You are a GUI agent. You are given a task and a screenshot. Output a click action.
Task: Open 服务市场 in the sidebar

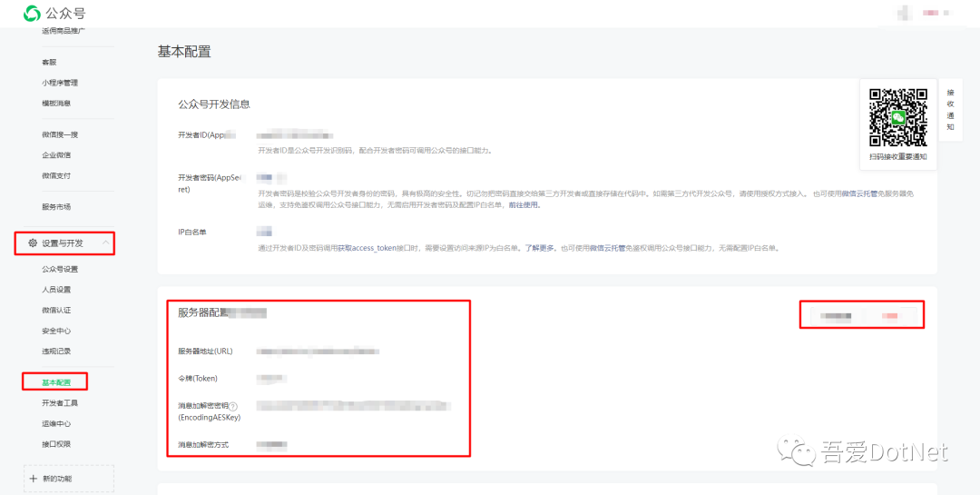pos(56,207)
